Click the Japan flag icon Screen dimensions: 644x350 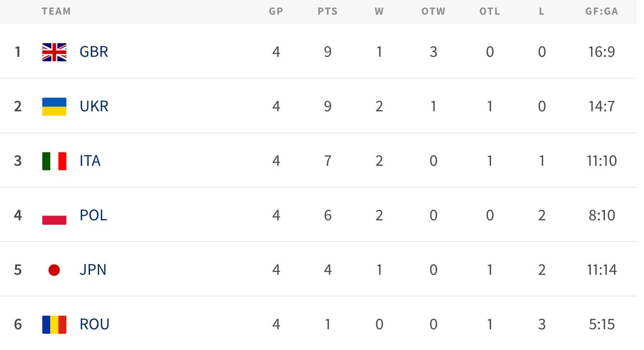pyautogui.click(x=54, y=270)
